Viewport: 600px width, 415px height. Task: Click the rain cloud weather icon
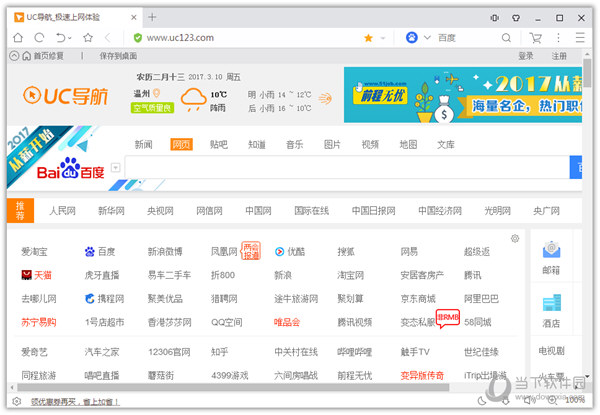(193, 99)
